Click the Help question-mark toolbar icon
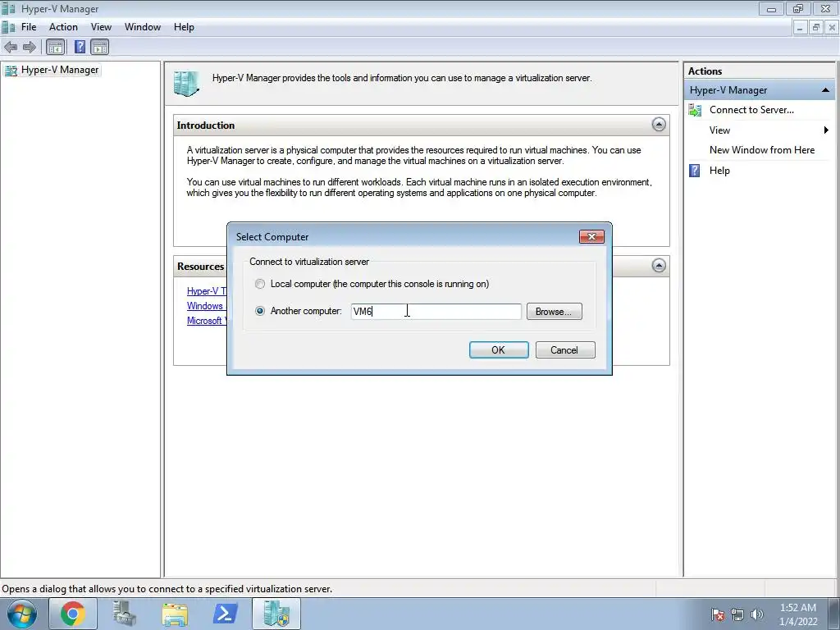 [80, 47]
